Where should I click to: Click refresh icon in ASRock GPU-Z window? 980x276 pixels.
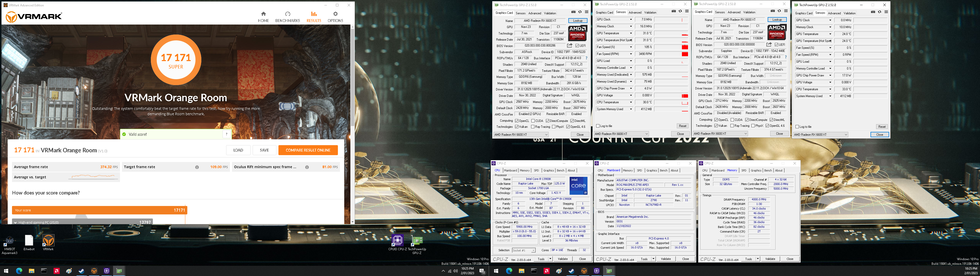[x=580, y=12]
